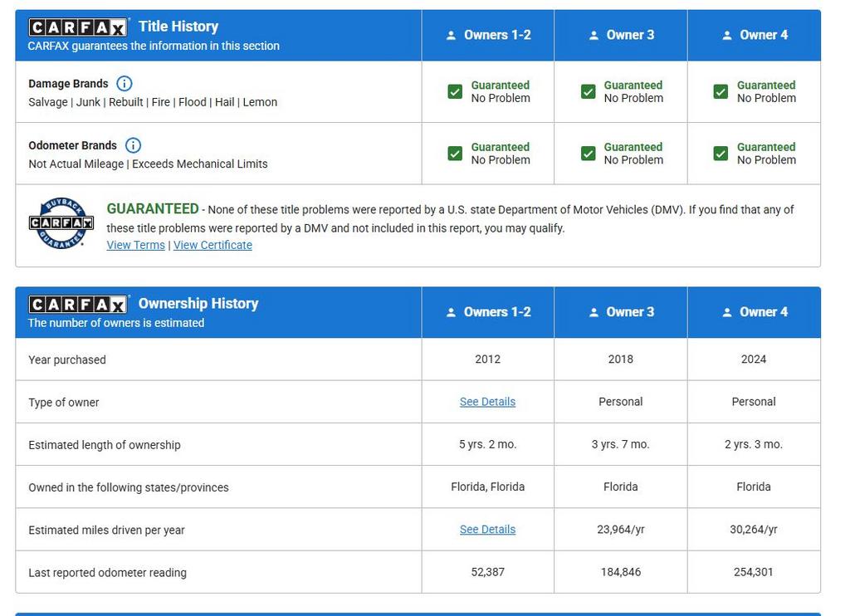Open See Details for Type of owner

coord(487,402)
